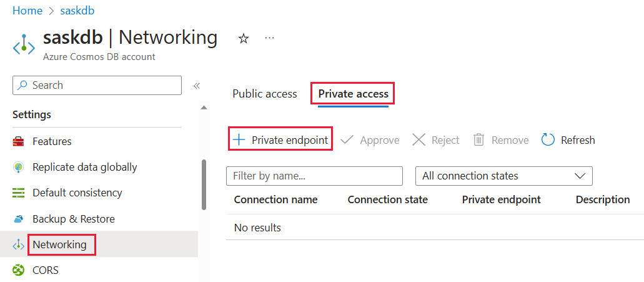This screenshot has width=644, height=282.
Task: Focus the sidebar Search box
Action: (x=97, y=85)
